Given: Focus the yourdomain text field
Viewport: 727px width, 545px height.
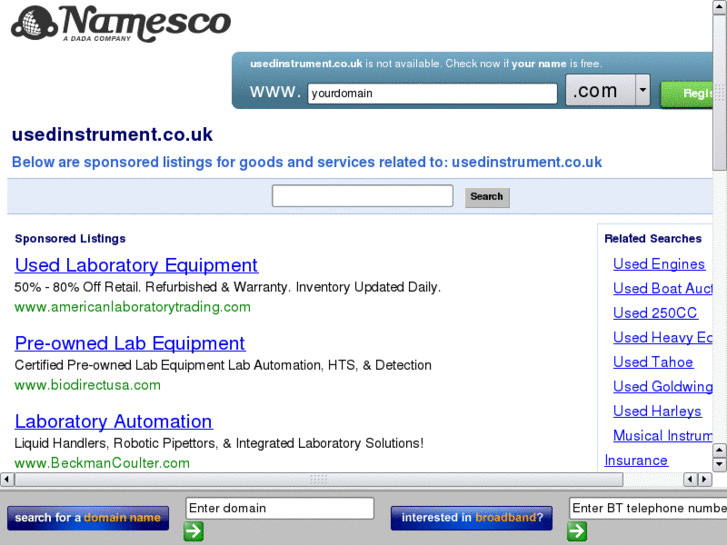Looking at the screenshot, I should (x=433, y=94).
